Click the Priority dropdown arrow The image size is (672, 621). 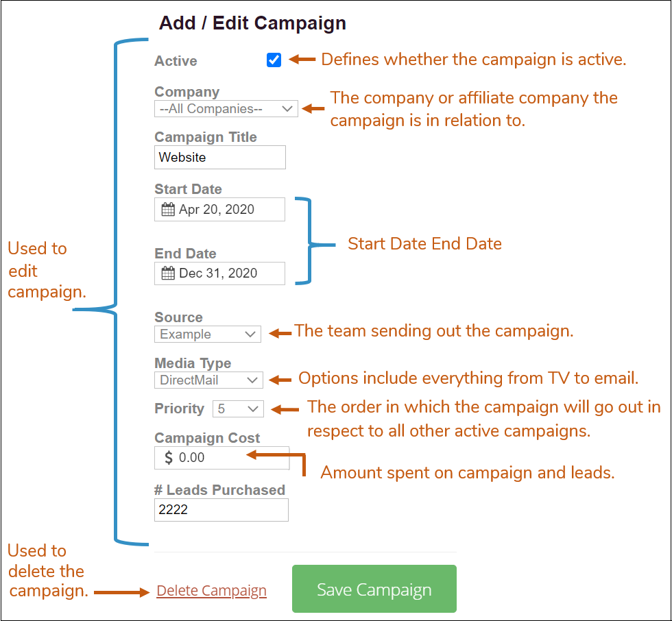(254, 409)
